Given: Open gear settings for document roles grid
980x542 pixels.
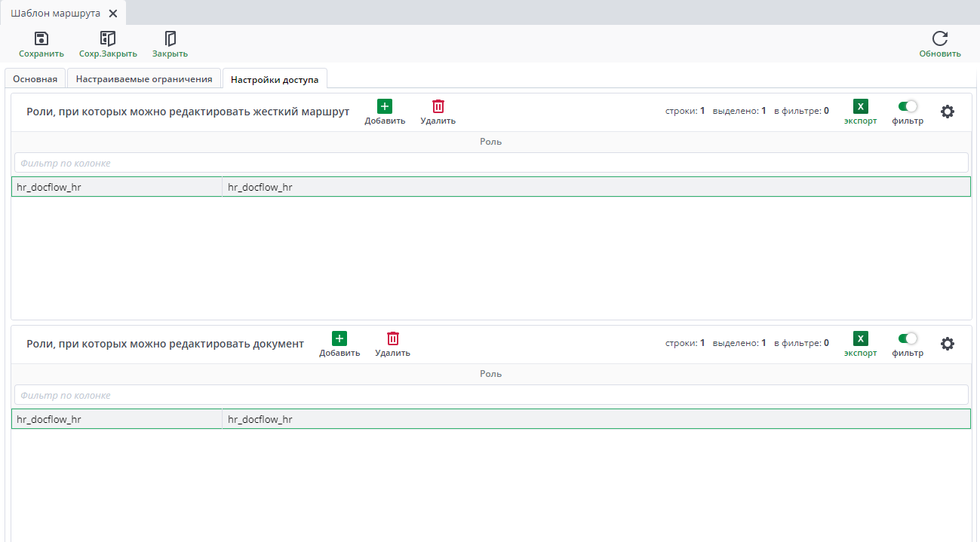Looking at the screenshot, I should pyautogui.click(x=947, y=344).
